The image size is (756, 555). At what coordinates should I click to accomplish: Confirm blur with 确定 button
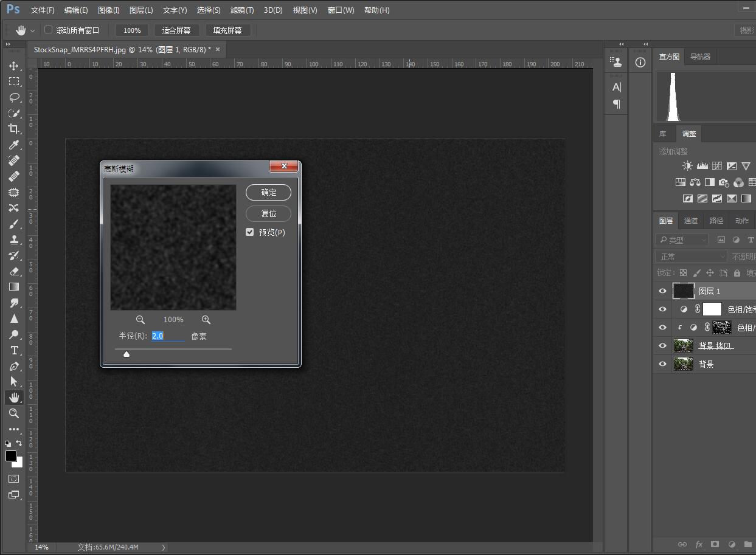(x=268, y=193)
